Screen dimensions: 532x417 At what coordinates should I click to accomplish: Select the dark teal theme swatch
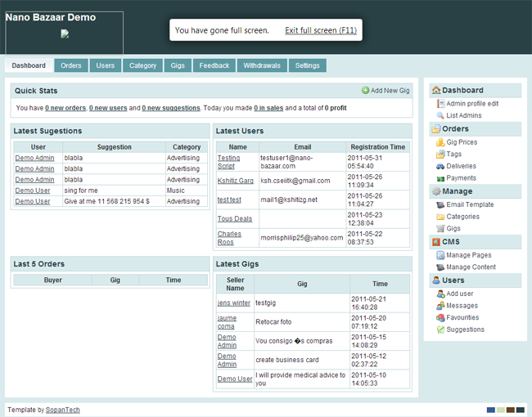520,410
